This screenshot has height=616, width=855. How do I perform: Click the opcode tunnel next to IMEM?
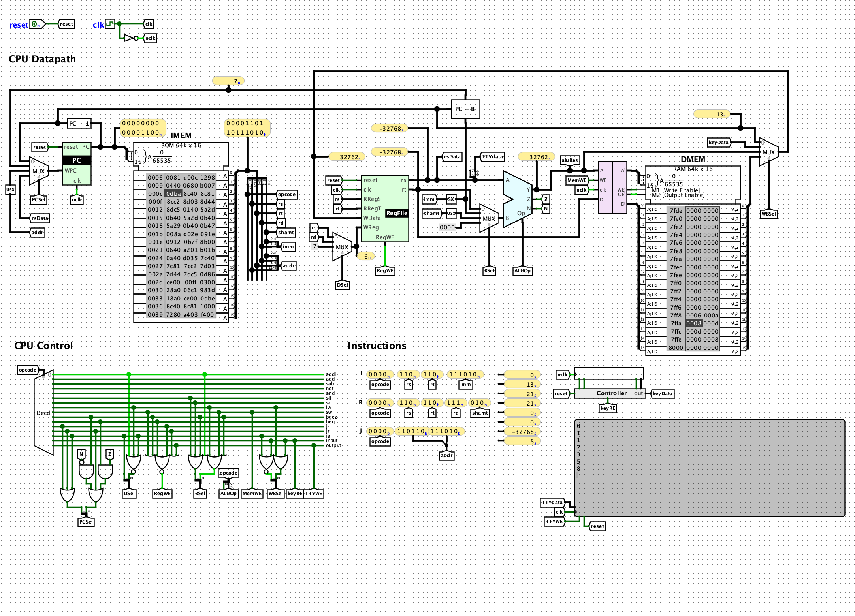[286, 195]
